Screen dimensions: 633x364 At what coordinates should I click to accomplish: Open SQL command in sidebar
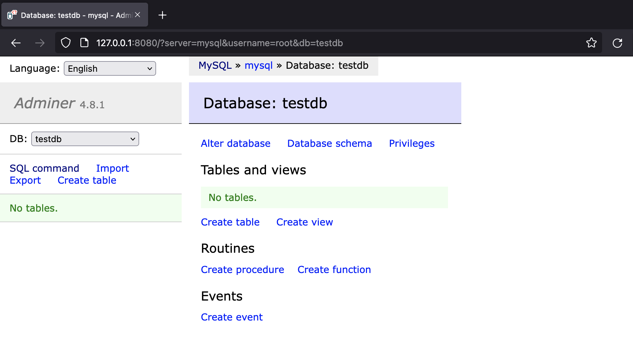44,168
